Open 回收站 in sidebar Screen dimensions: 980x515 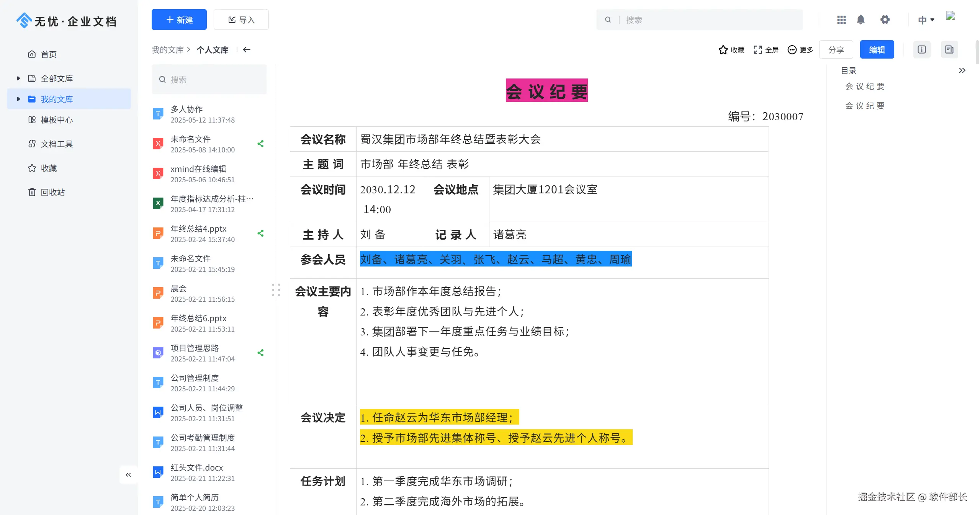(x=52, y=192)
